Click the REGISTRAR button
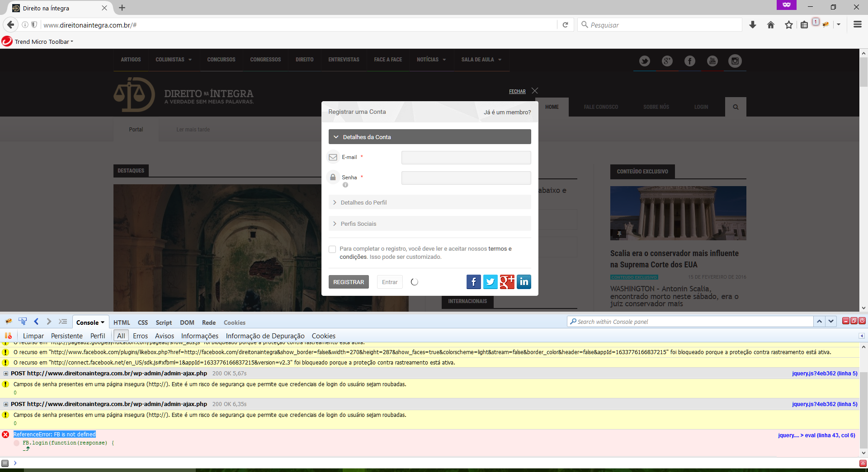Screen dimensions: 868x472 click(x=349, y=282)
